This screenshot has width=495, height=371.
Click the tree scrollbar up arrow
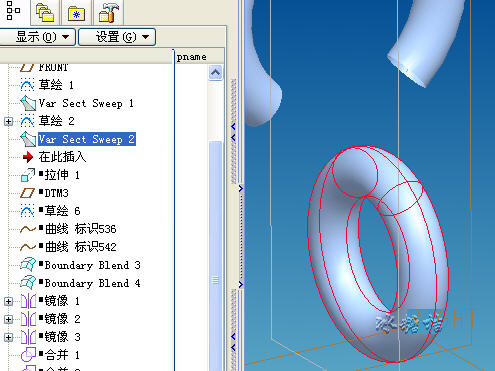tap(215, 72)
